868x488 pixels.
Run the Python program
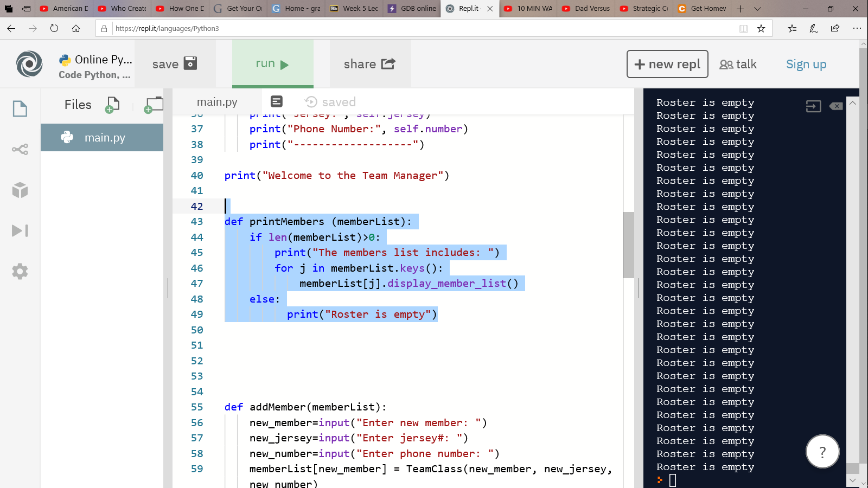272,63
